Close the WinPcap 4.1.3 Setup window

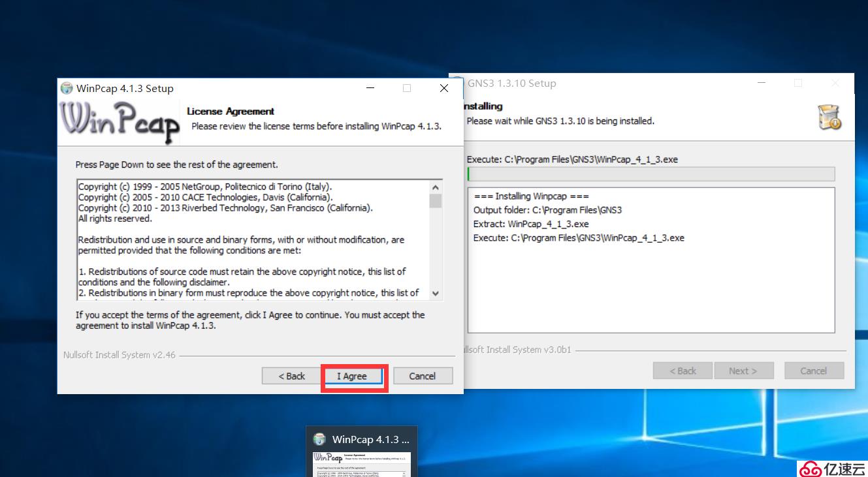444,88
